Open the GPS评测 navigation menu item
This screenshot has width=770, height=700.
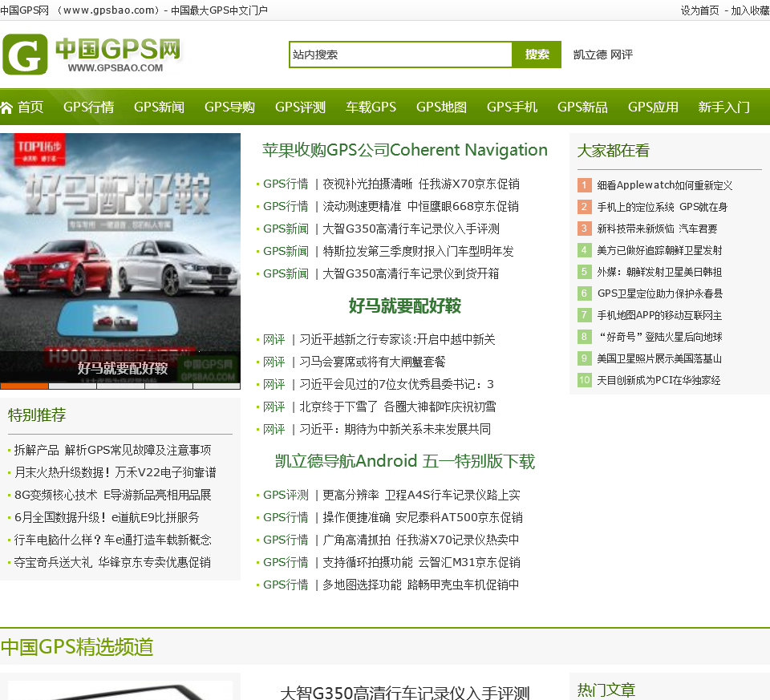(300, 107)
